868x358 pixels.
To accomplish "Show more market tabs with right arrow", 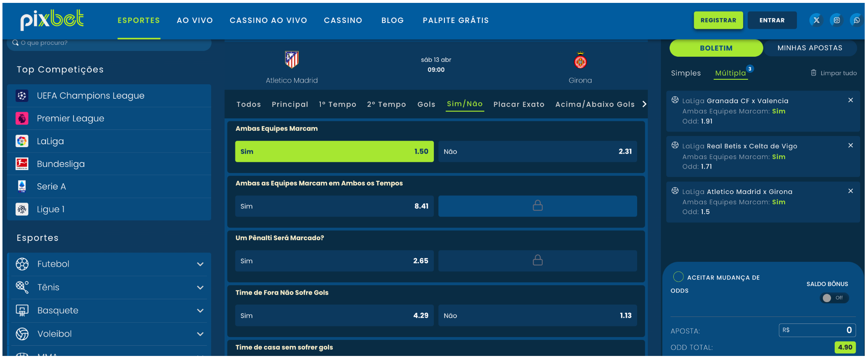I will [644, 104].
